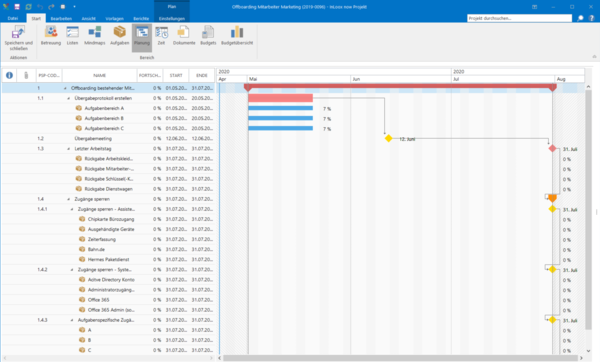Click the info column header icon
Image resolution: width=600 pixels, height=362 pixels.
[9, 75]
